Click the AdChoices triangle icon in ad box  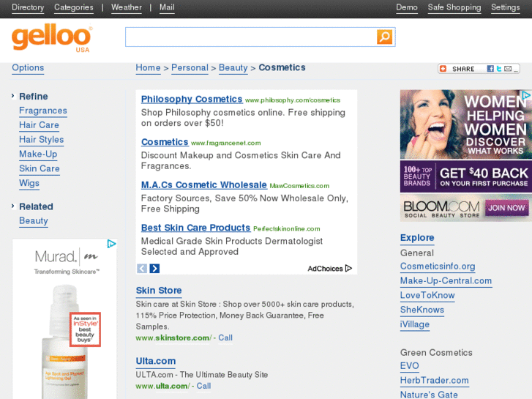coord(348,268)
